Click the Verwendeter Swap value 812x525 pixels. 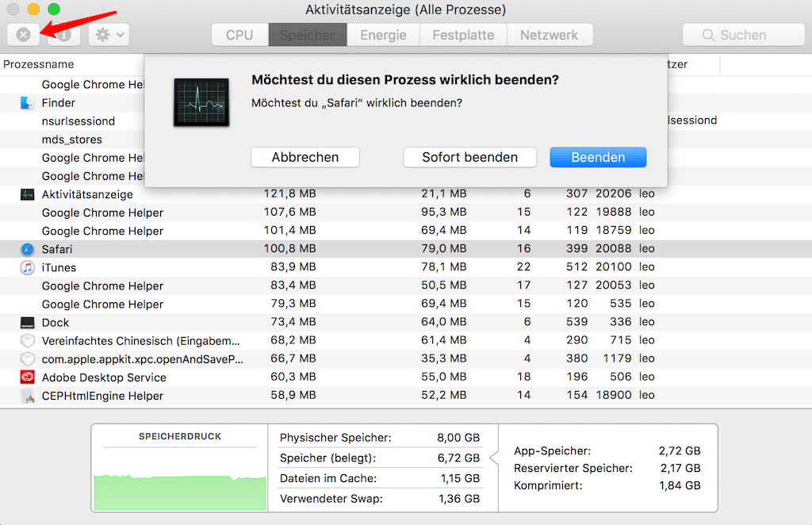[x=459, y=499]
